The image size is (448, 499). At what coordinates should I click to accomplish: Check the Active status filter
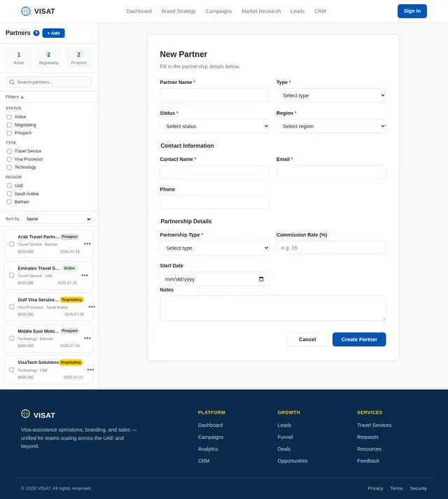[x=9, y=117]
